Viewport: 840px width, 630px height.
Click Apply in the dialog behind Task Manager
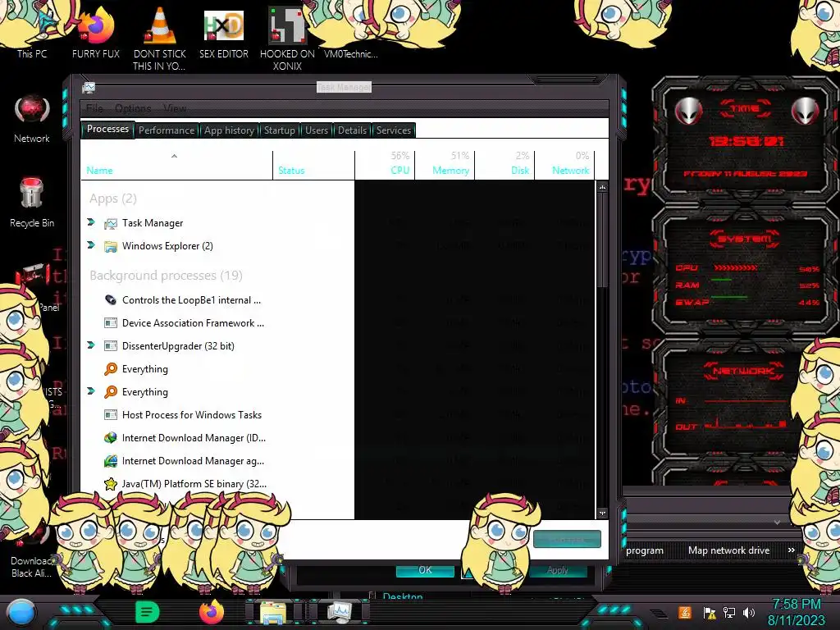click(x=557, y=570)
